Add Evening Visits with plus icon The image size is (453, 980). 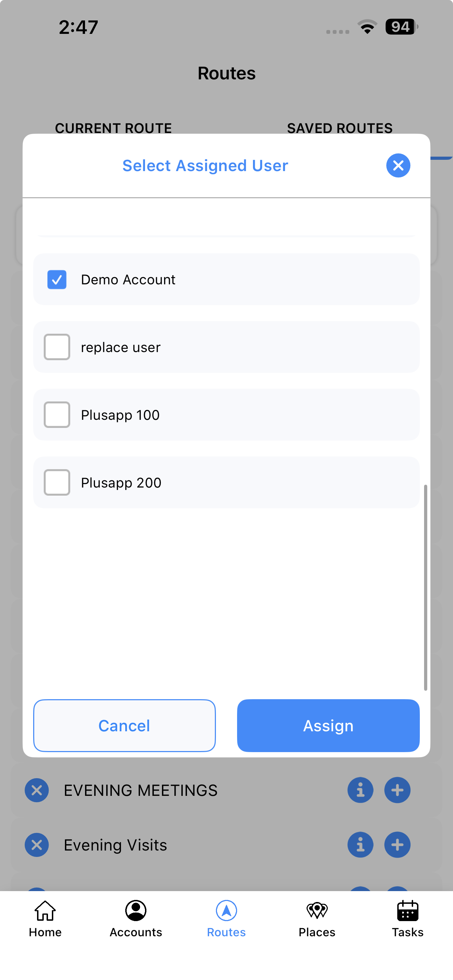[398, 845]
